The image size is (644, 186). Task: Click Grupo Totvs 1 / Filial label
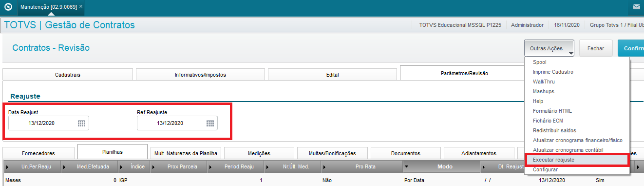(x=617, y=25)
